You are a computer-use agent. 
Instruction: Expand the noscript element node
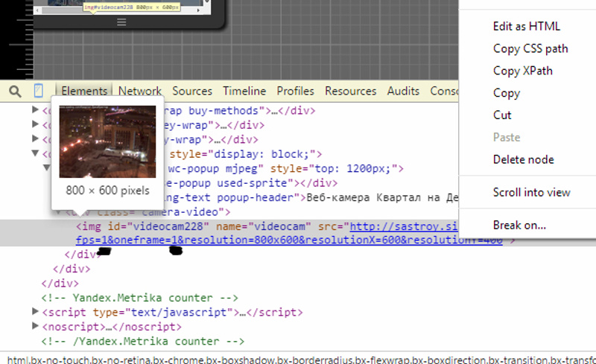pos(35,327)
